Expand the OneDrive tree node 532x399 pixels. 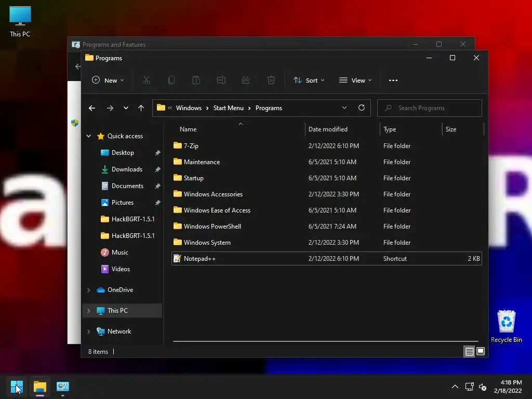[88, 290]
